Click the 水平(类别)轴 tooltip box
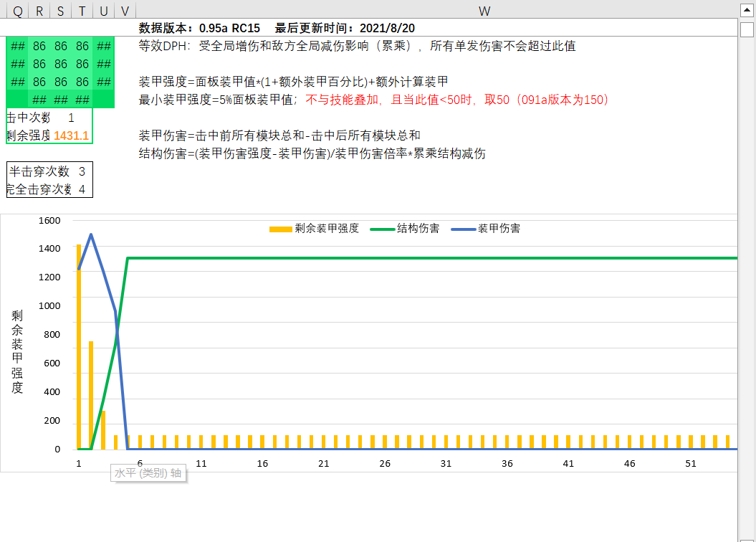Image resolution: width=756 pixels, height=542 pixels. point(148,472)
